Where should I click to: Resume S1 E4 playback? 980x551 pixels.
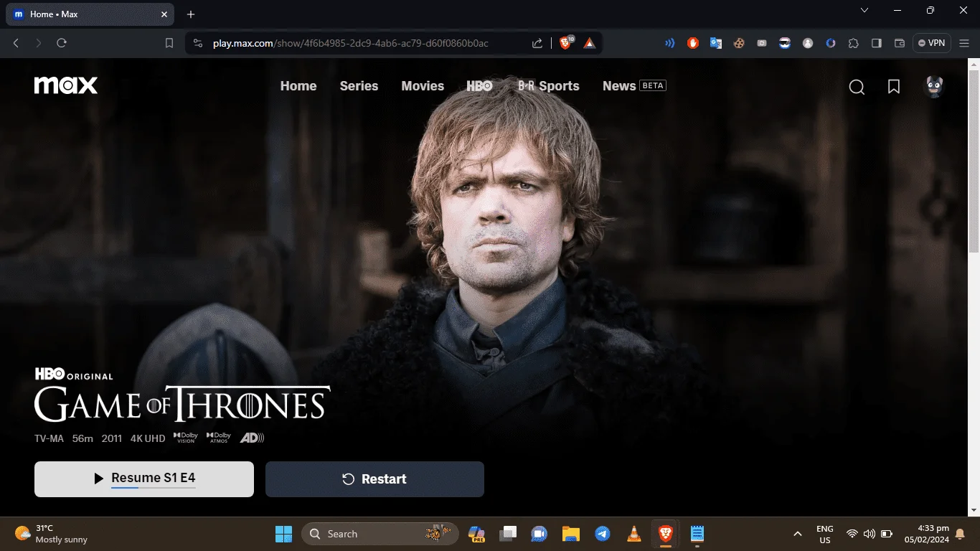144,479
